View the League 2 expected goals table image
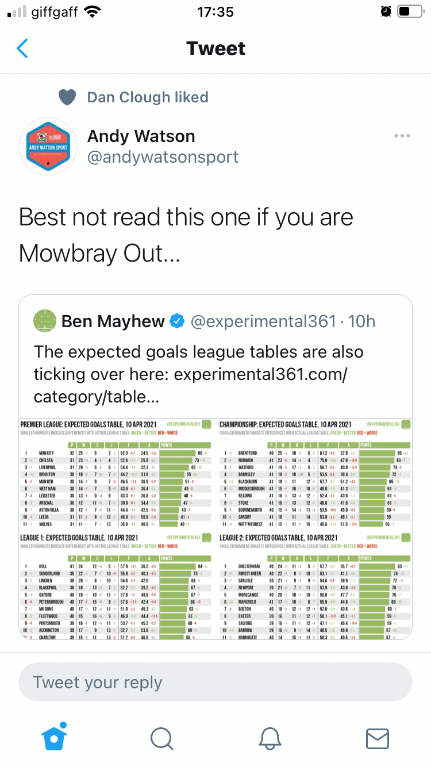The image size is (431, 767). click(x=315, y=586)
